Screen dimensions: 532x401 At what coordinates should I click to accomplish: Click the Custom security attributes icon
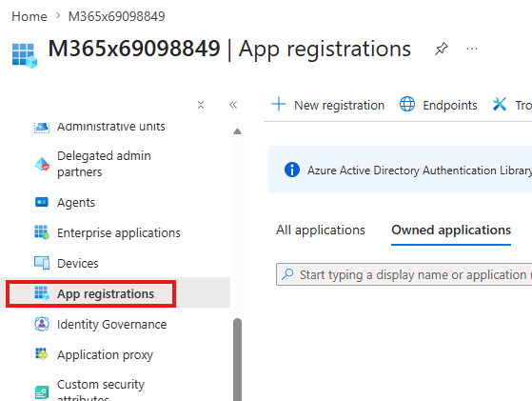point(42,392)
